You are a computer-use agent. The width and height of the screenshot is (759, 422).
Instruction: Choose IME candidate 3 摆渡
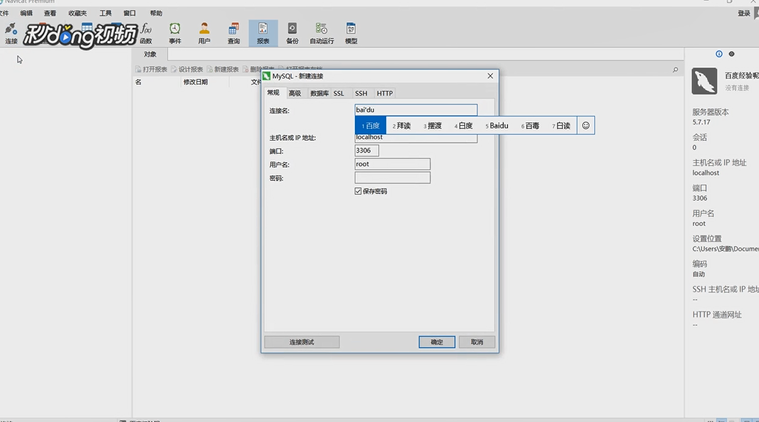click(433, 125)
